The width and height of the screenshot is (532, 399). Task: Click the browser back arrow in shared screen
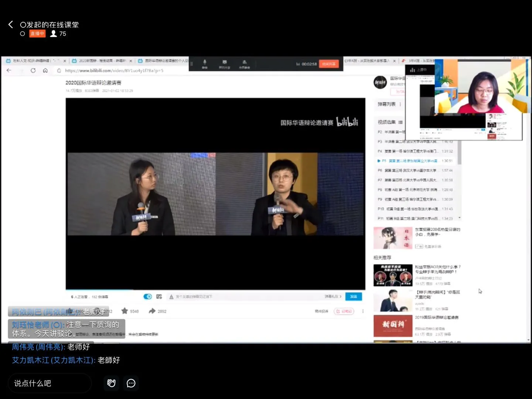[x=9, y=70]
